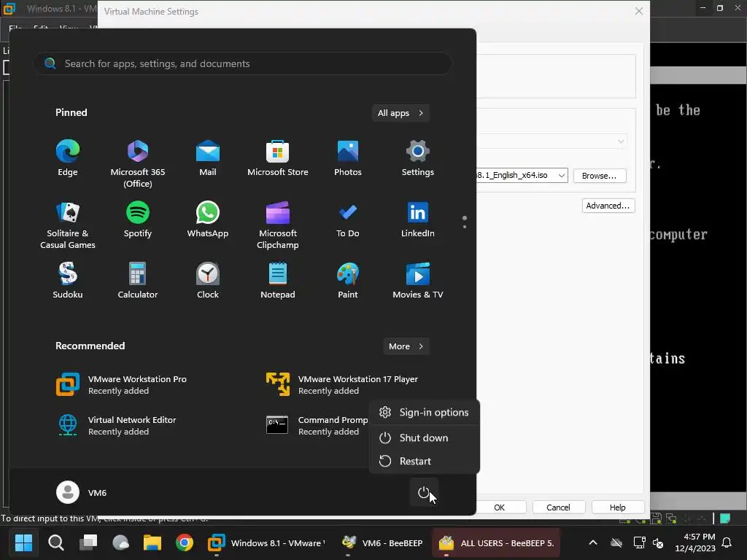Open Chrome from taskbar

pos(185,542)
